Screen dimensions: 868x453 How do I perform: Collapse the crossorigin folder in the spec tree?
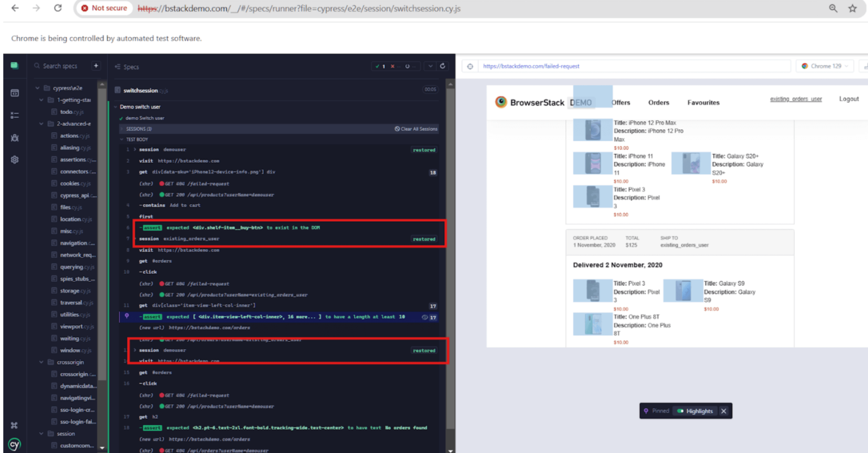coord(41,362)
